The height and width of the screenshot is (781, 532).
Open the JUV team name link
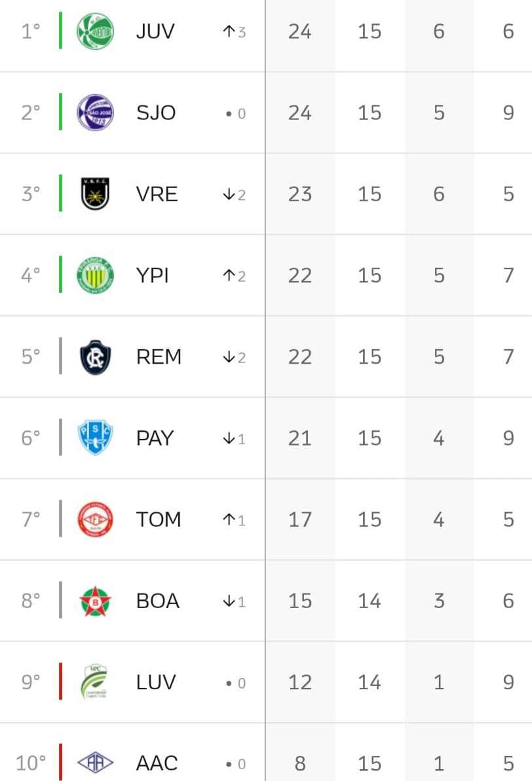point(155,31)
